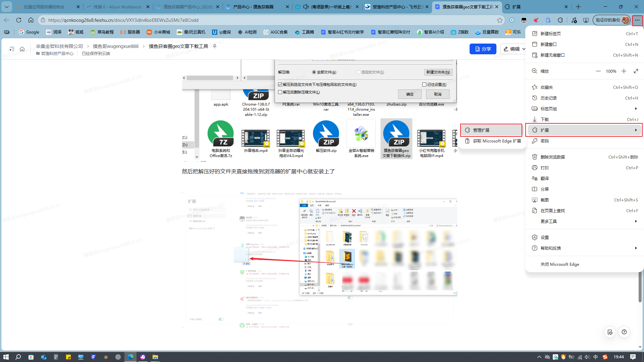Expand the 扩展 submenu
This screenshot has width=644, height=362.
(584, 130)
